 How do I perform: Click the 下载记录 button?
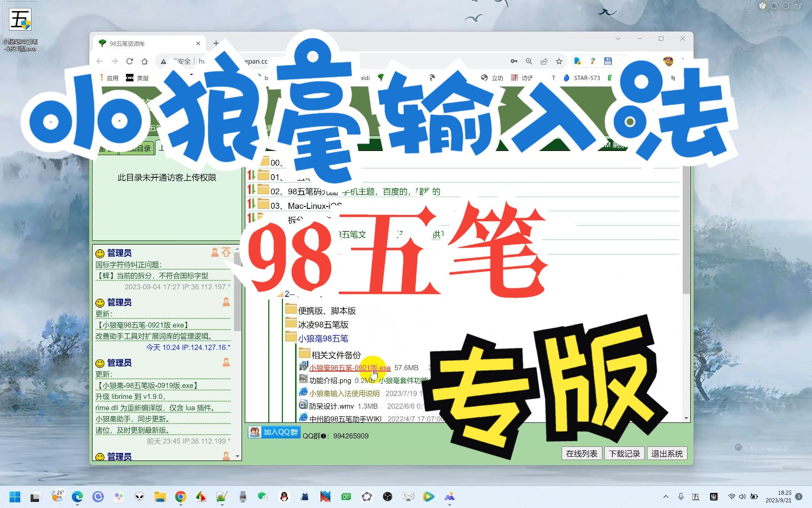click(x=625, y=453)
